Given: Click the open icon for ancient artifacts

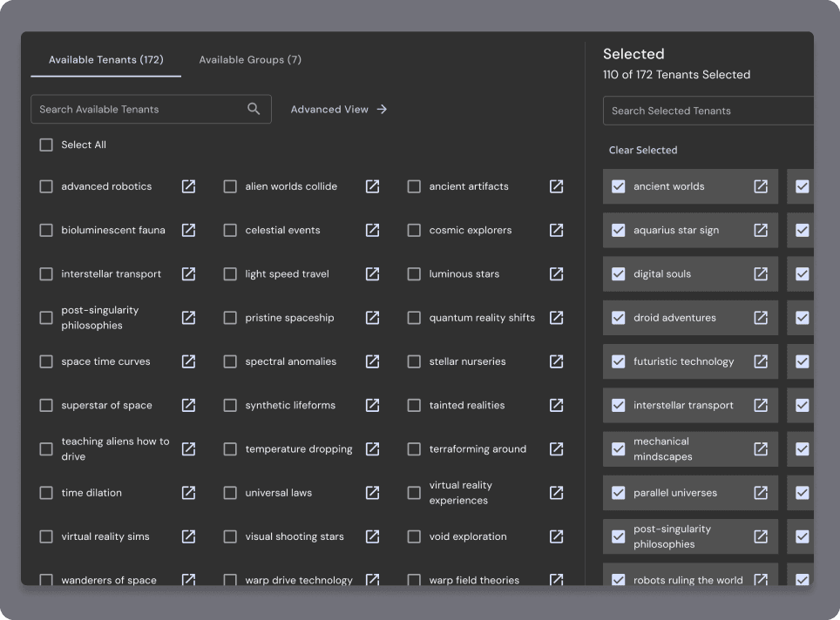Looking at the screenshot, I should (x=557, y=186).
